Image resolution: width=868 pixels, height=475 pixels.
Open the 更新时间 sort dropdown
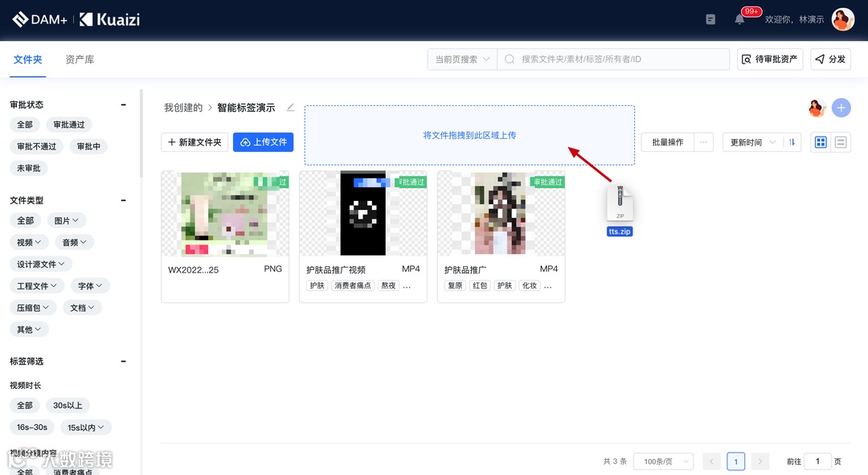tap(753, 142)
